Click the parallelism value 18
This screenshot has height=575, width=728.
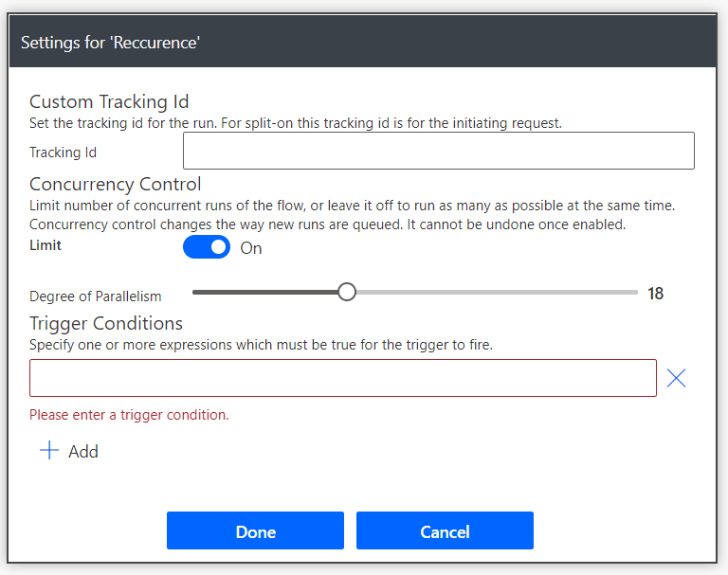tap(655, 294)
